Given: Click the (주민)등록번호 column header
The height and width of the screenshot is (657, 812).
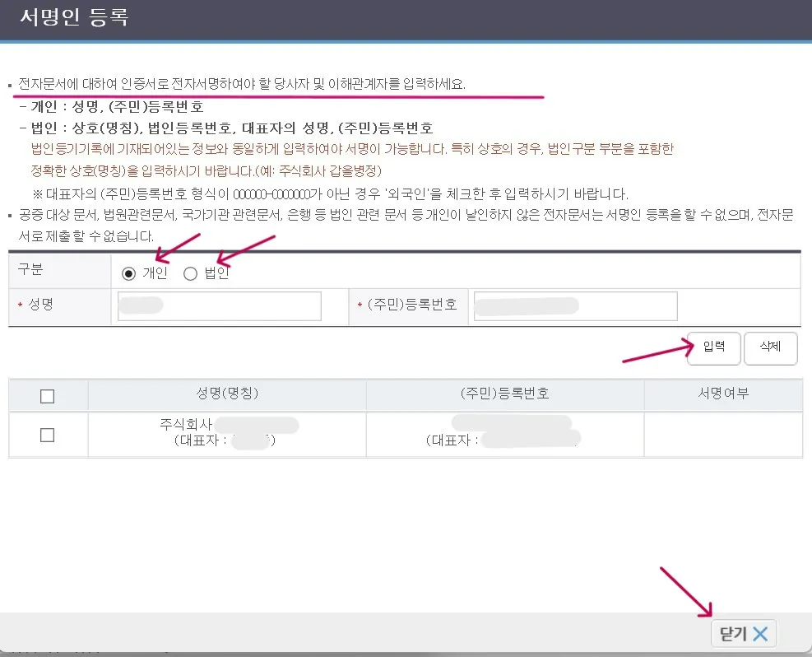Looking at the screenshot, I should pos(503,395).
